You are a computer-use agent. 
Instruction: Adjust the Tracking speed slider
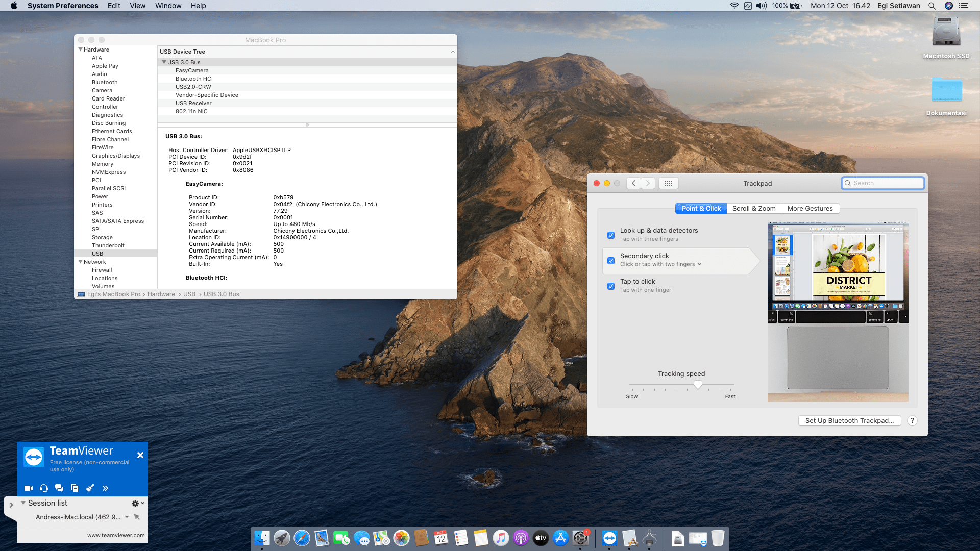tap(698, 385)
